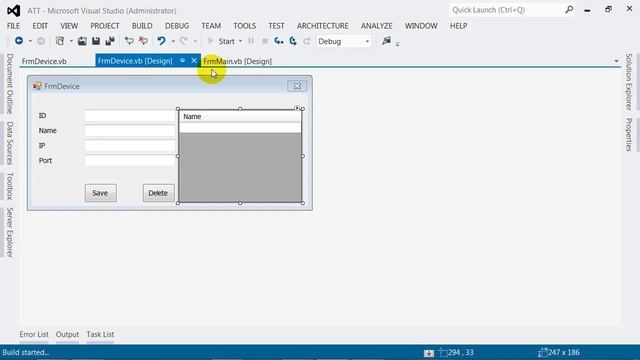The image size is (640, 360).
Task: Open the DEBUG menu
Action: tap(177, 26)
